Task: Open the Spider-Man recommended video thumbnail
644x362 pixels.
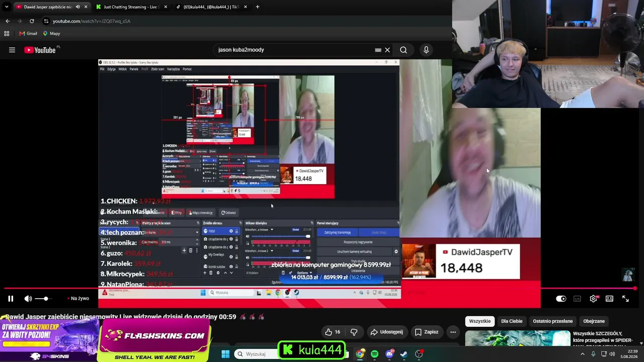Action: pos(518,338)
